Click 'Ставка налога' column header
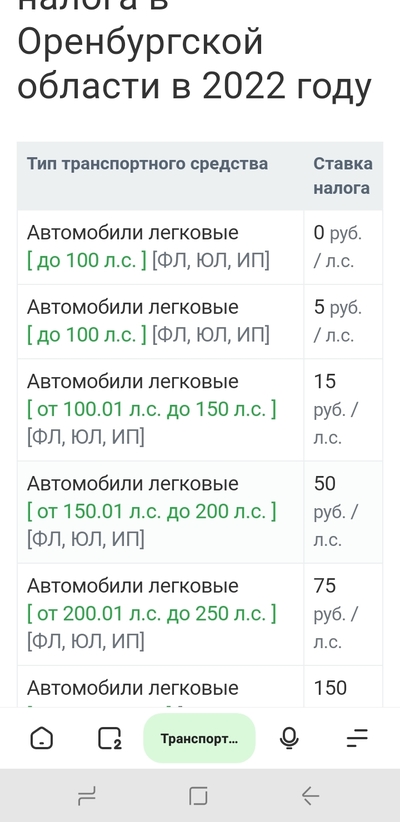Screen dimensions: 400x822 pyautogui.click(x=343, y=176)
